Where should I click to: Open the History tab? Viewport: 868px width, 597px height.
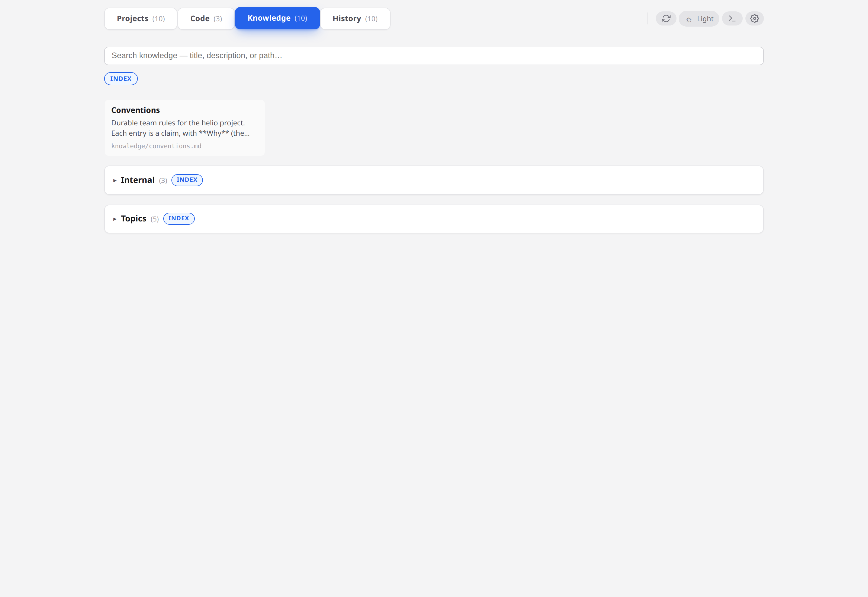click(354, 18)
